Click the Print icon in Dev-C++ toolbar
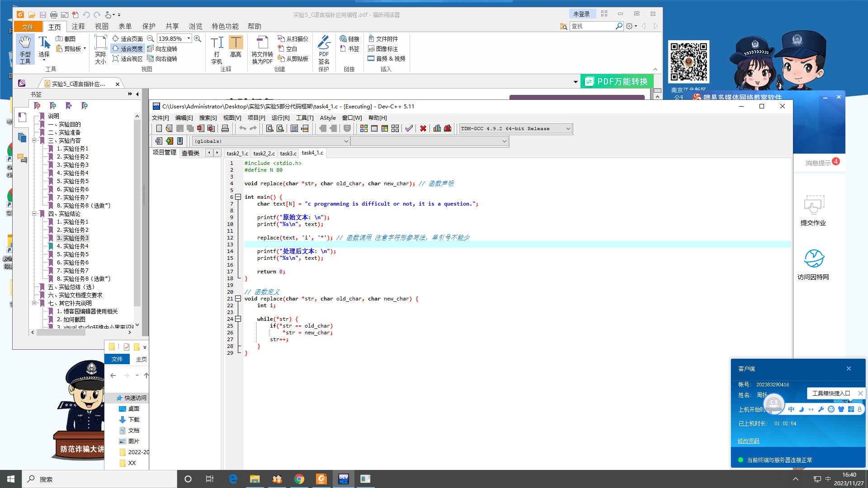 pyautogui.click(x=225, y=129)
